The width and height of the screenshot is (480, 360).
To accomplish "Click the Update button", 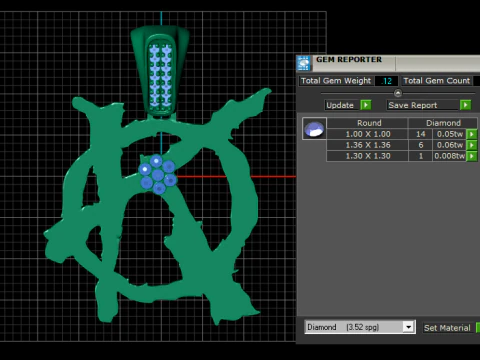I will pyautogui.click(x=342, y=105).
